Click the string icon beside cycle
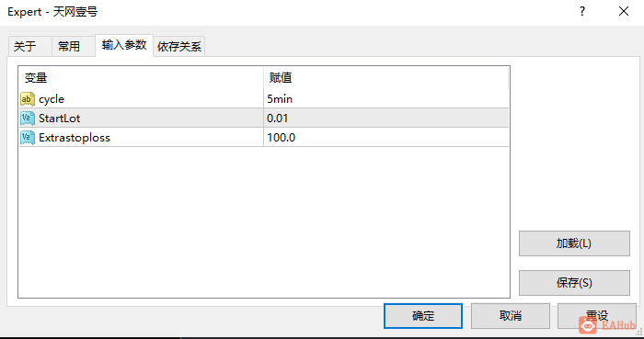The image size is (644, 339). [x=28, y=99]
